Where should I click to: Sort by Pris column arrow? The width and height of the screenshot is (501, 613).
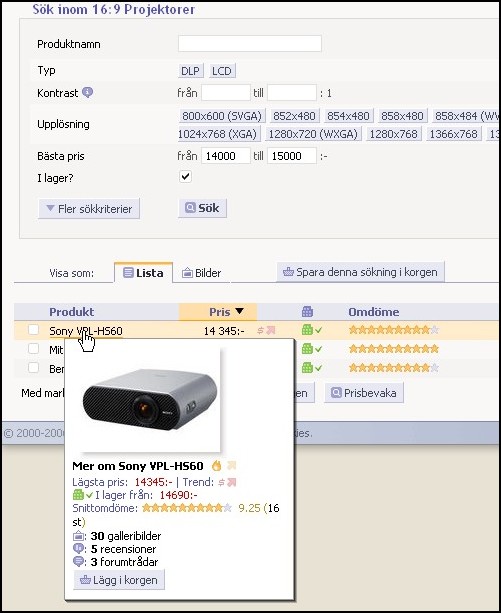(x=240, y=311)
